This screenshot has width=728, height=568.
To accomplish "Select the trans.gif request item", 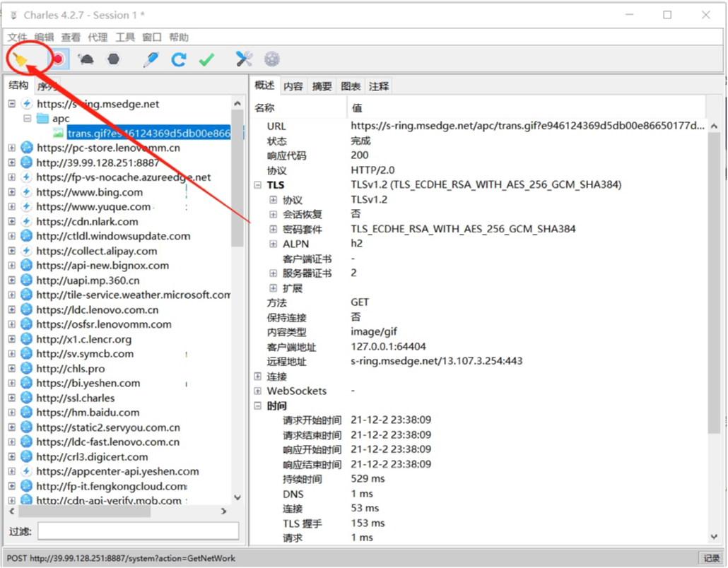I will point(148,134).
